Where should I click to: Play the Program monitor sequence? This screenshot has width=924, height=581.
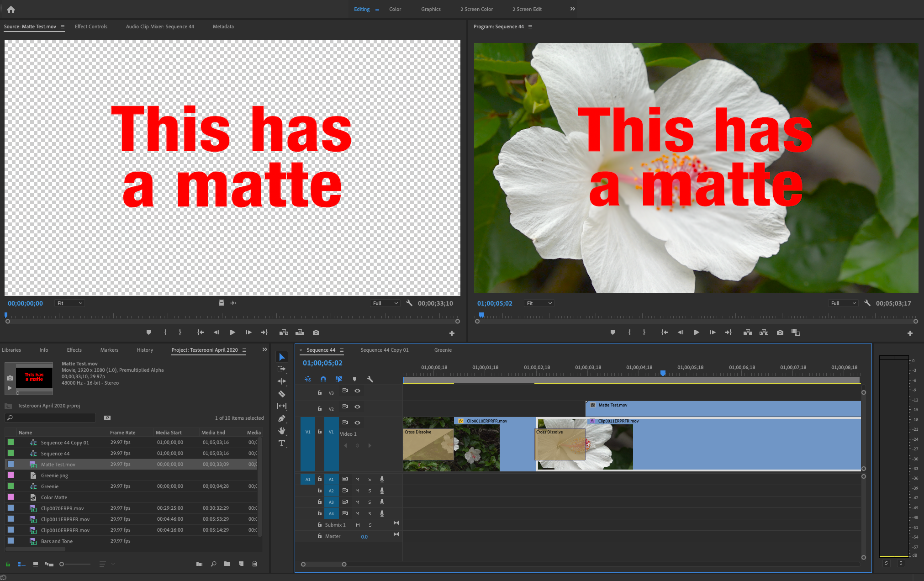click(696, 333)
